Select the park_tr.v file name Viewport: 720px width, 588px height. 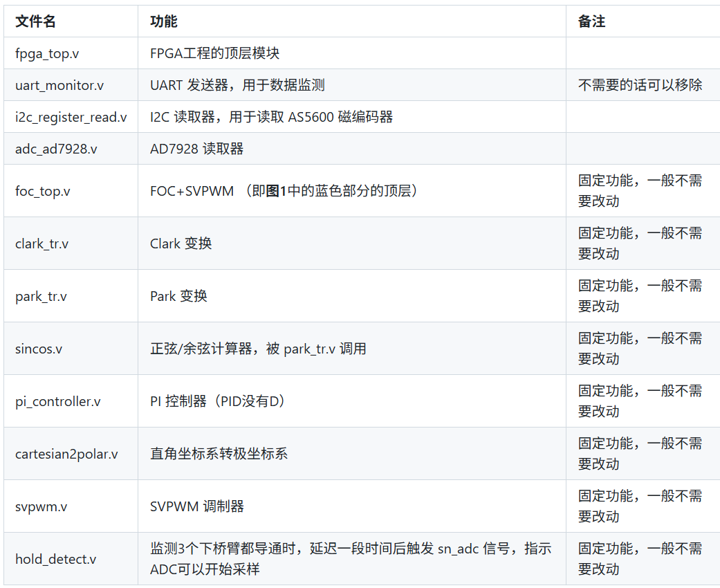point(39,295)
